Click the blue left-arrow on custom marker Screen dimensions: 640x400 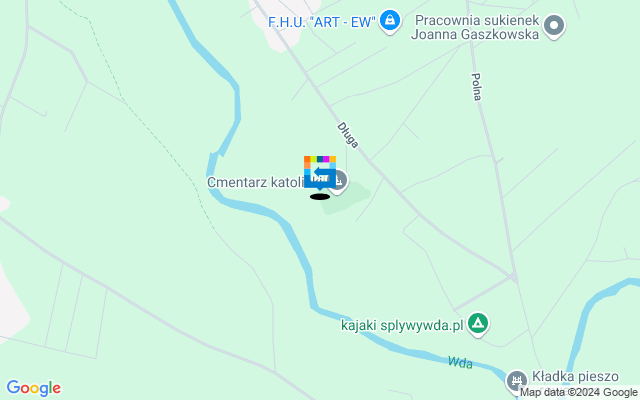pyautogui.click(x=322, y=172)
